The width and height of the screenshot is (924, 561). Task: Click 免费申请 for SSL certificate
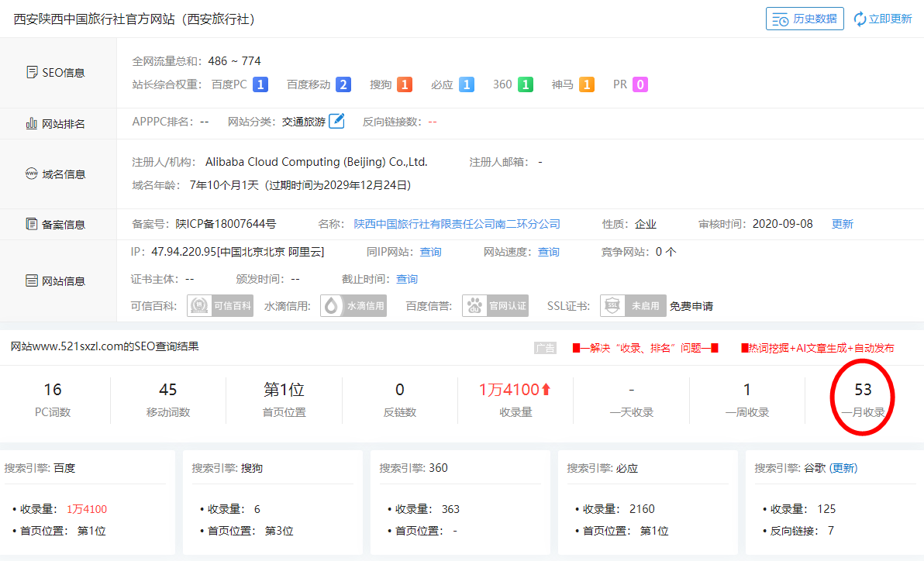[691, 306]
